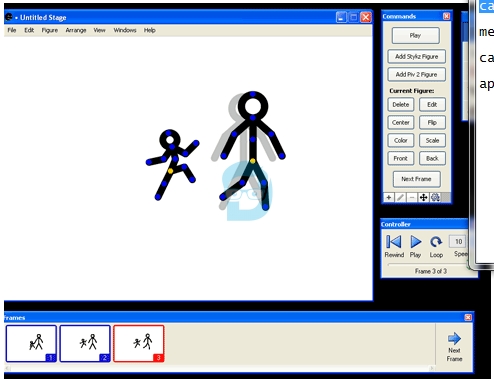Click the top blue node of large figure's head
This screenshot has width=494, height=381.
[253, 94]
